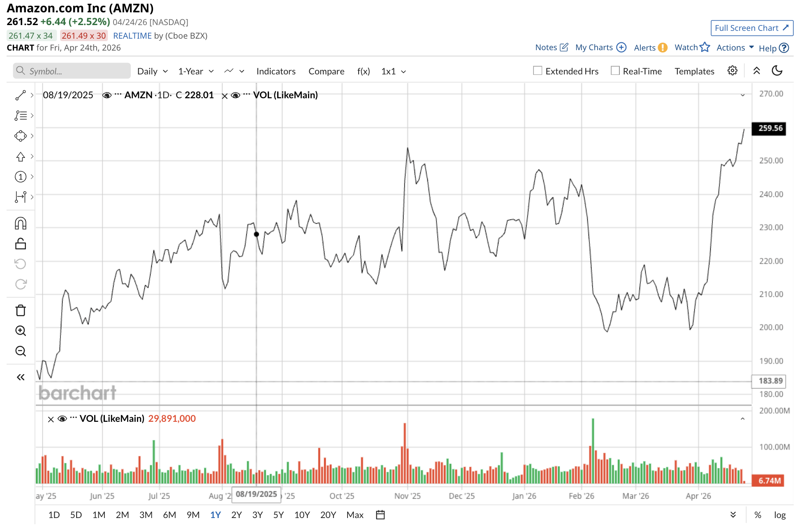
Task: Open the calendar date range picker
Action: pyautogui.click(x=380, y=515)
